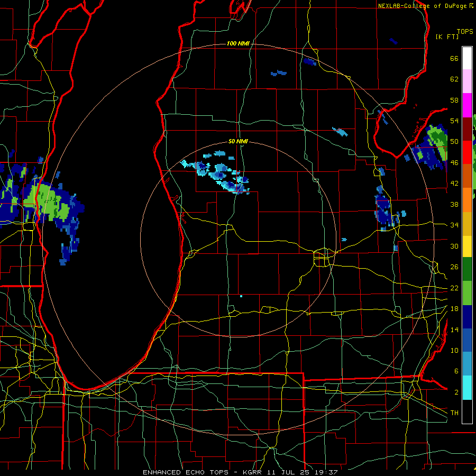Viewport: 476px width, 476px height.
Task: Click the 50 NMI range ring label
Action: (238, 141)
